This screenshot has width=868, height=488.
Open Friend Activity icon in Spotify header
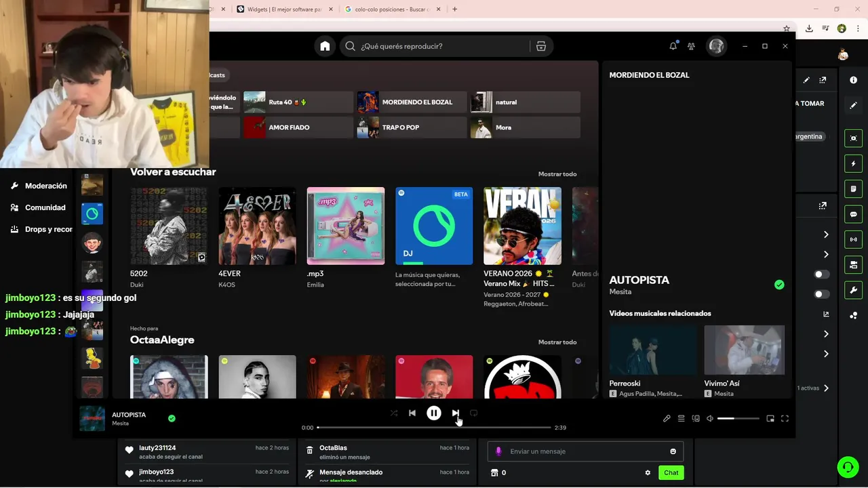691,46
